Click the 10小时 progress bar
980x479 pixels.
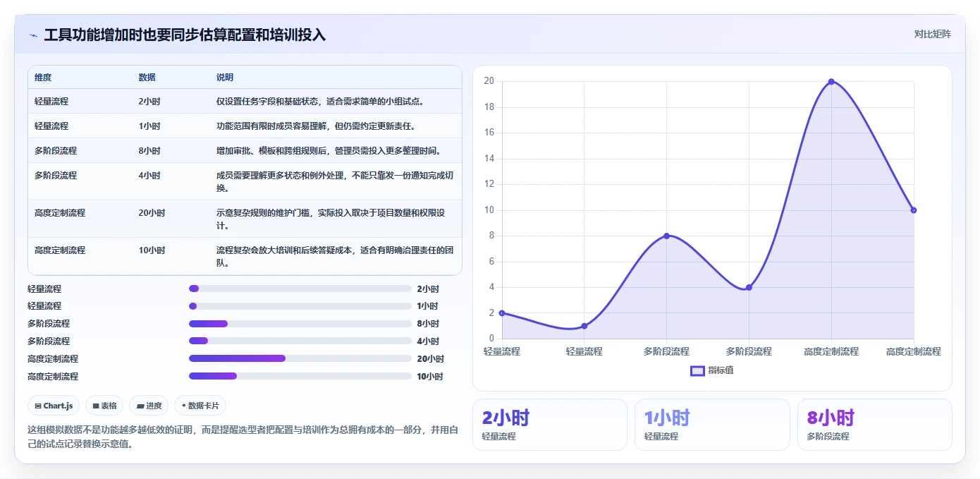click(300, 376)
